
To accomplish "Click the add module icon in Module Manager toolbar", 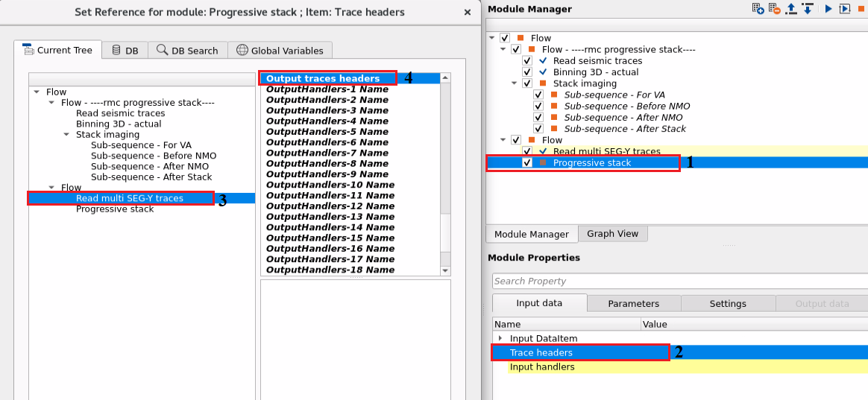I will [x=758, y=8].
